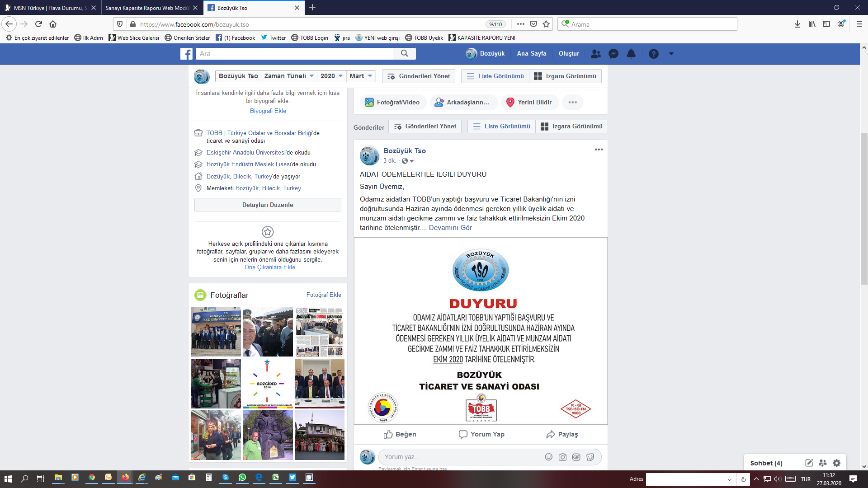The image size is (868, 488).
Task: Open Windows Start menu
Action: (x=8, y=478)
